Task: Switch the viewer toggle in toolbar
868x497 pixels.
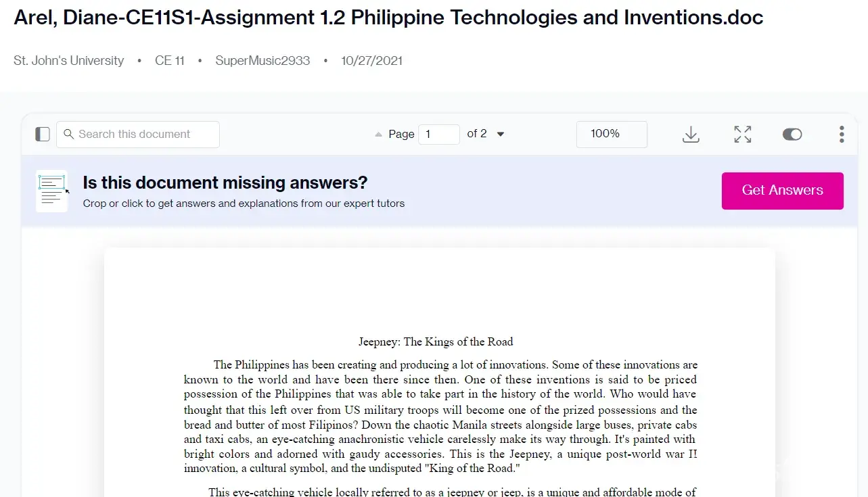Action: coord(792,134)
